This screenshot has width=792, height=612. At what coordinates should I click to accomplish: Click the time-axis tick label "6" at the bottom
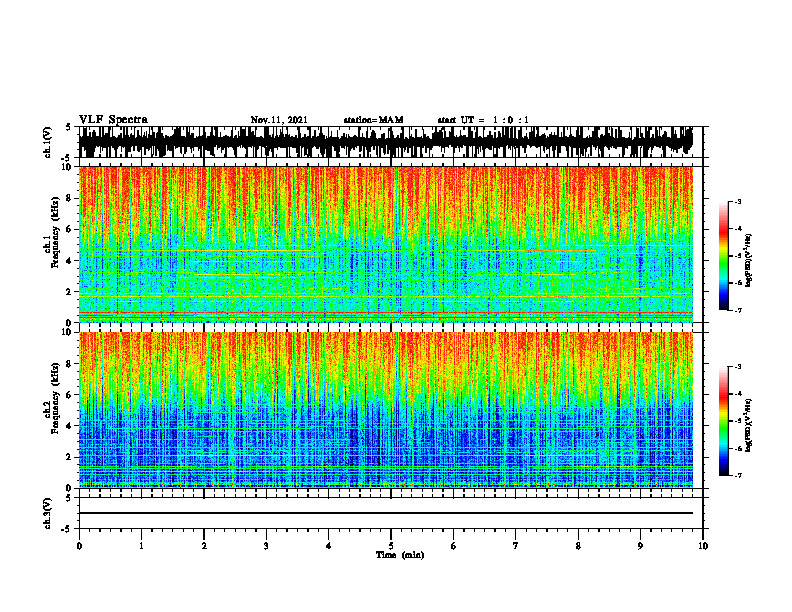point(454,546)
